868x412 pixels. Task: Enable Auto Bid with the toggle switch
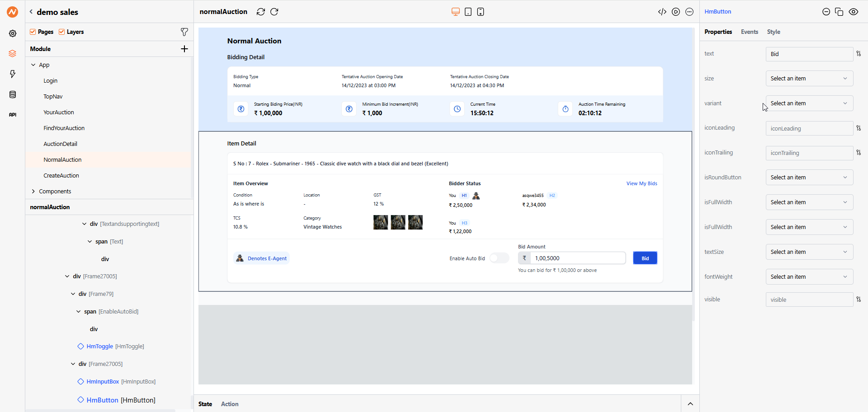[x=499, y=258]
